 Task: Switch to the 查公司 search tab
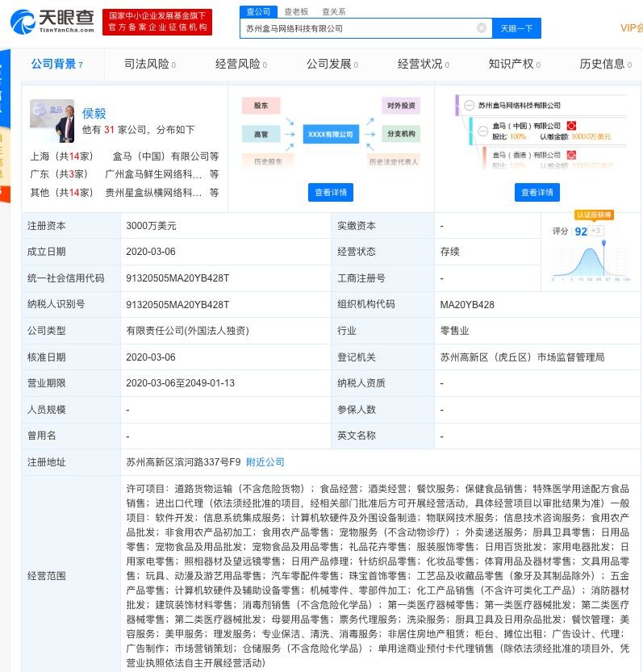tap(258, 11)
